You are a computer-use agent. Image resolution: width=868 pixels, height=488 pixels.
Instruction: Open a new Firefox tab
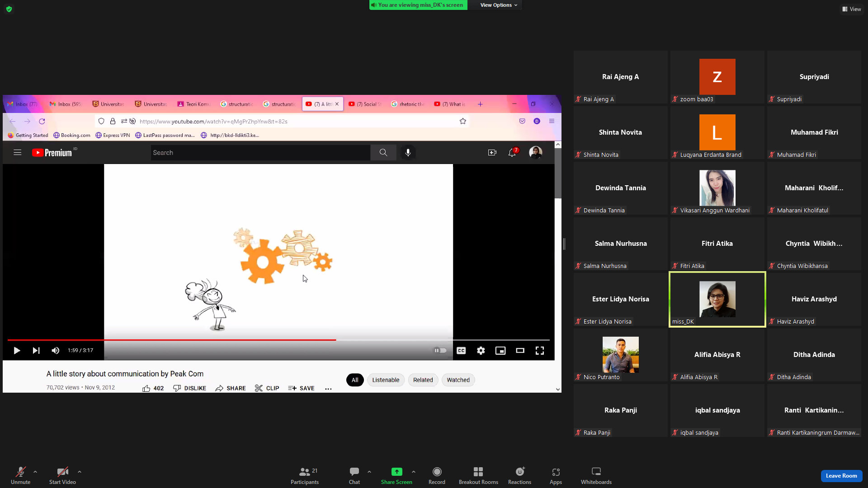click(x=480, y=104)
